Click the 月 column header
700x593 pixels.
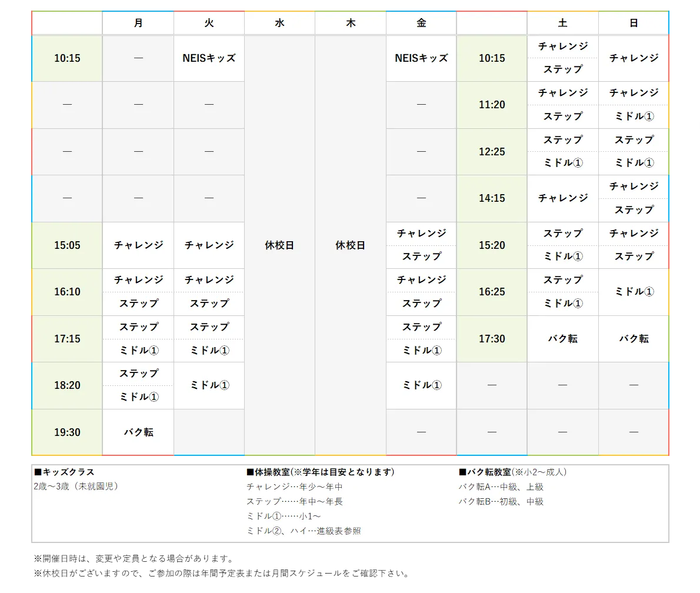138,23
